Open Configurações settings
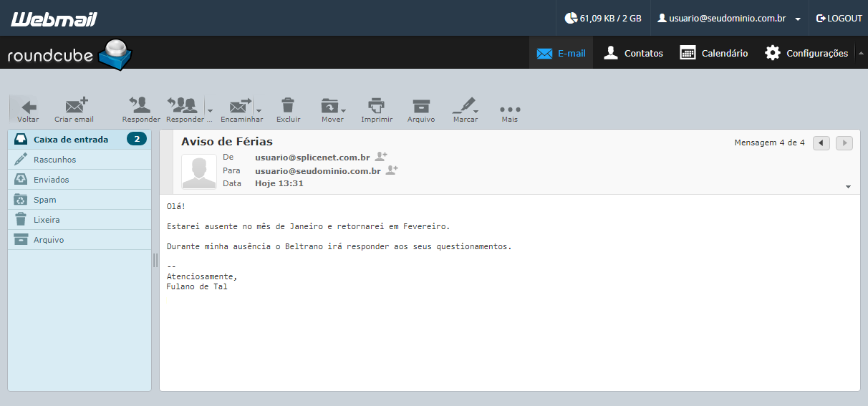Viewport: 868px width, 406px height. pyautogui.click(x=806, y=53)
